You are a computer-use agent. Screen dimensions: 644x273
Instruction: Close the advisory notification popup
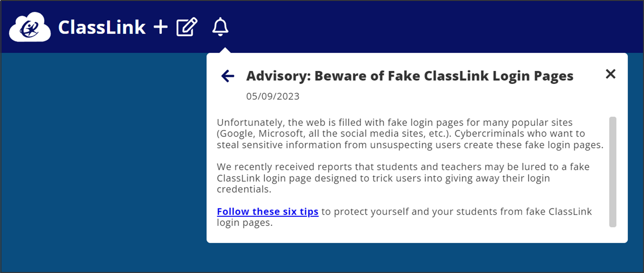tap(610, 74)
